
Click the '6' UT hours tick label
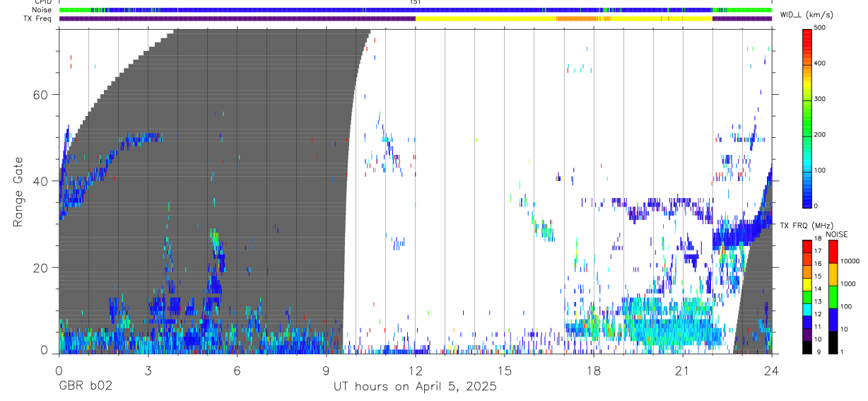click(237, 370)
